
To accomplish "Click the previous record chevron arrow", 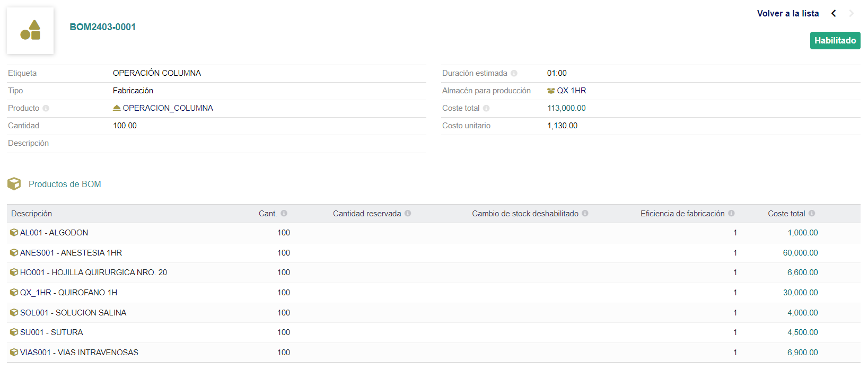I will [x=834, y=13].
